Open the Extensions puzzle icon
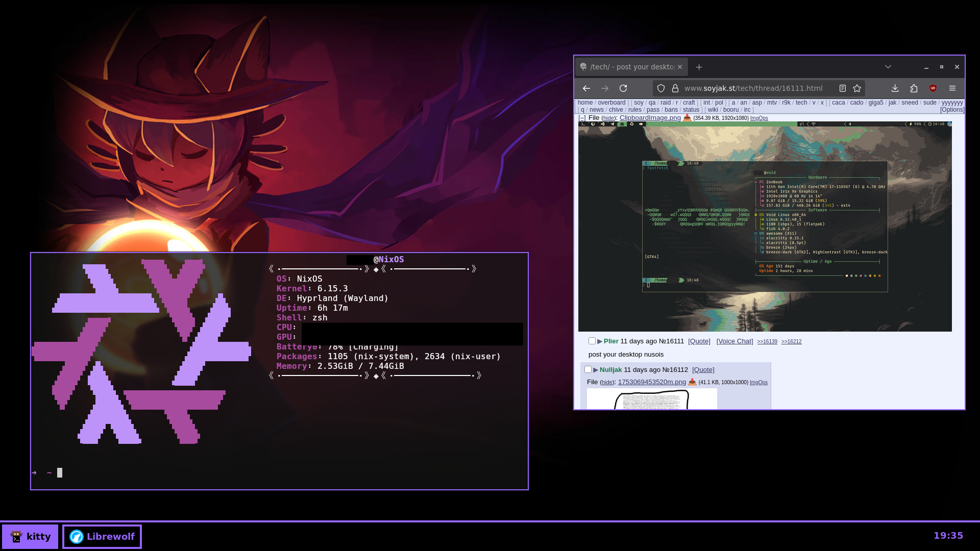Viewport: 980px width, 551px height. click(x=914, y=88)
